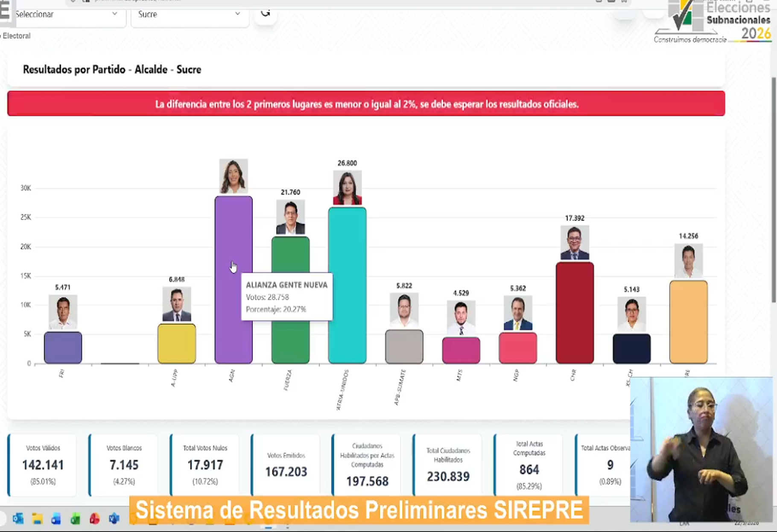Open the Sucre municipality dropdown
Viewport: 777px width, 532px height.
[x=189, y=14]
